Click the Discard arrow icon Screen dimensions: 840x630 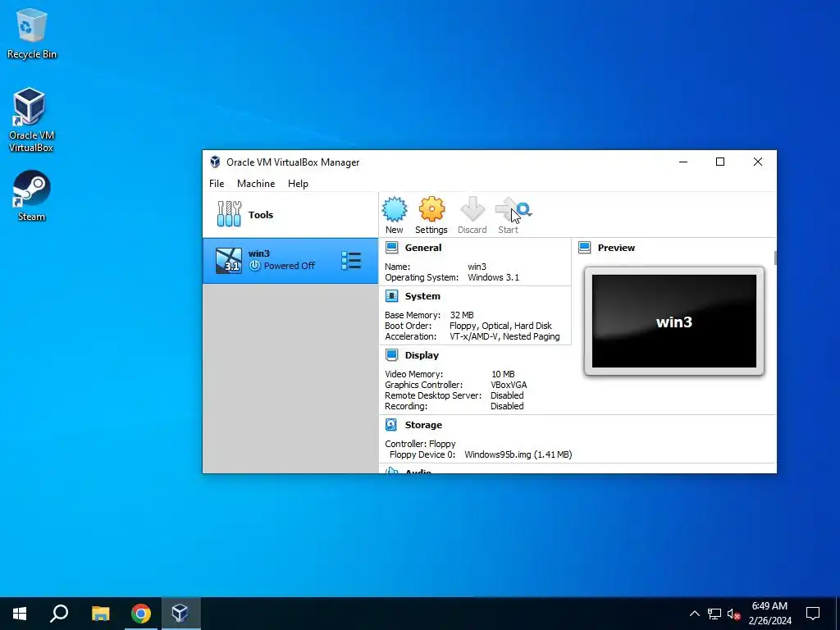click(x=472, y=209)
